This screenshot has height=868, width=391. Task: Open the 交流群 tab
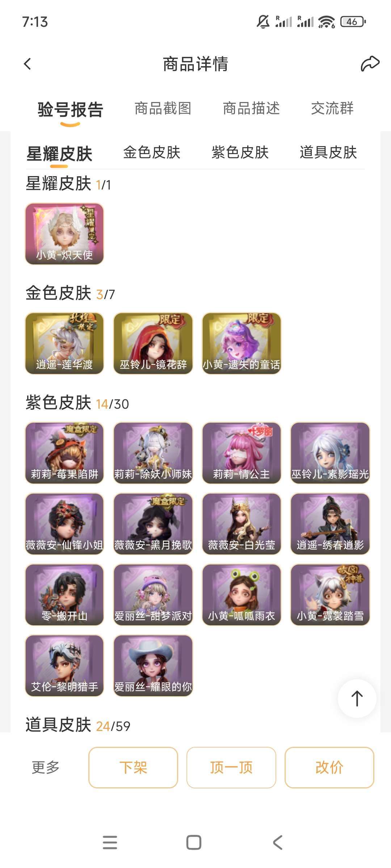(332, 108)
